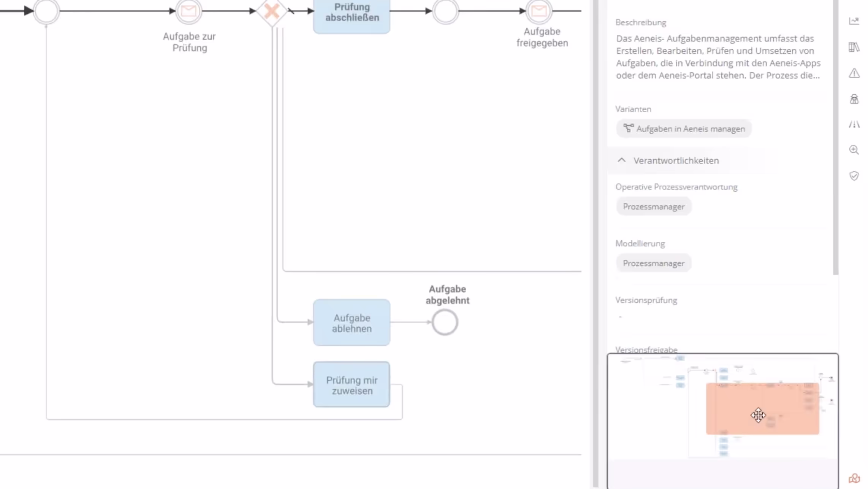The height and width of the screenshot is (489, 868).
Task: Select the first empty event circle at far left
Action: point(46,11)
